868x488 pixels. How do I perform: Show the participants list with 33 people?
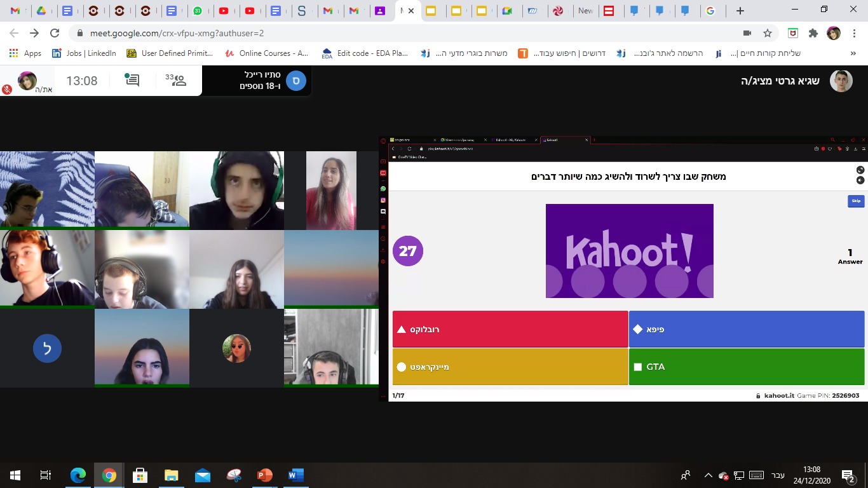pos(176,79)
